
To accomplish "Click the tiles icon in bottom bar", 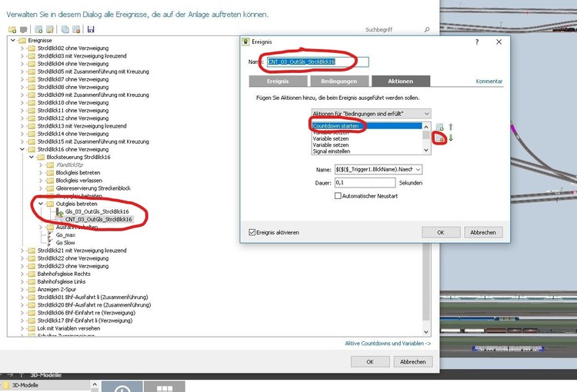I will 165,388.
